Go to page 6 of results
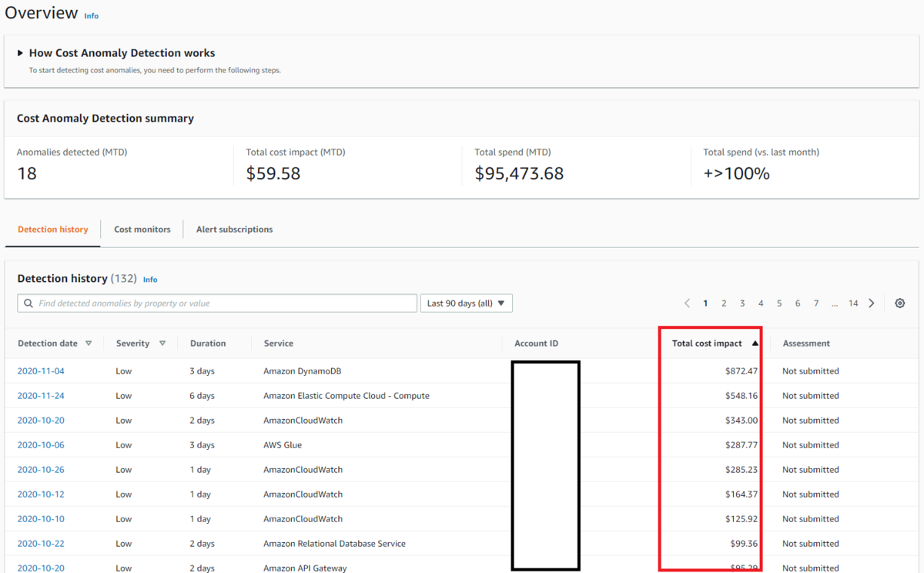The width and height of the screenshot is (924, 573). click(x=798, y=303)
